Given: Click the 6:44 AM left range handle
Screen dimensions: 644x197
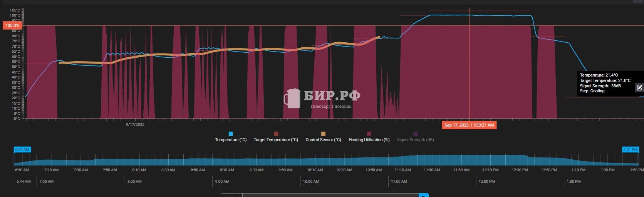Looking at the screenshot, I should tap(22, 149).
